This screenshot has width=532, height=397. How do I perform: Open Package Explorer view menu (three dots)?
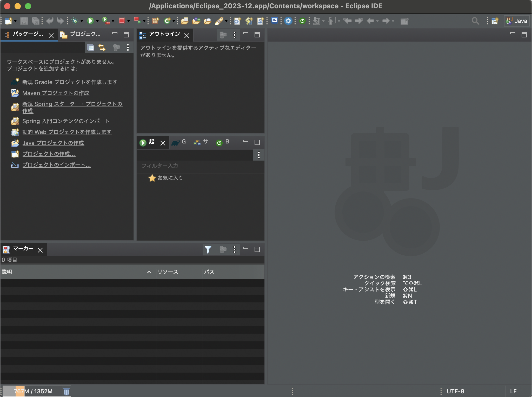pos(128,47)
